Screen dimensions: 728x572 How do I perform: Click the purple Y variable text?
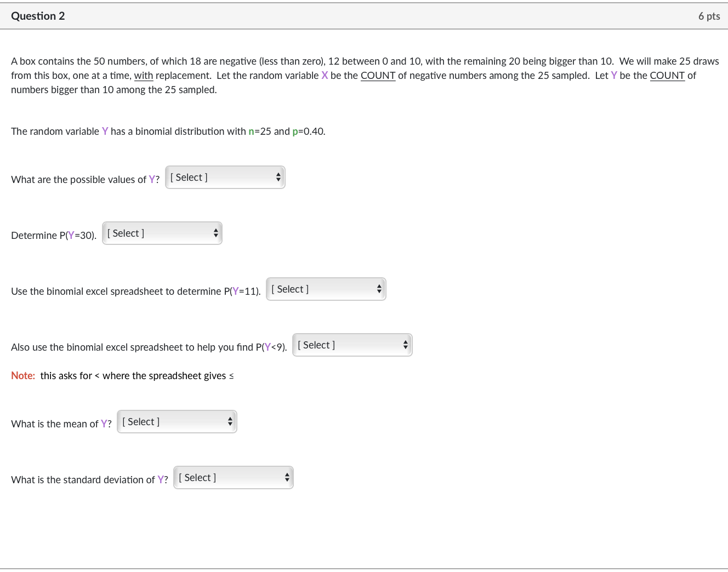pyautogui.click(x=105, y=131)
